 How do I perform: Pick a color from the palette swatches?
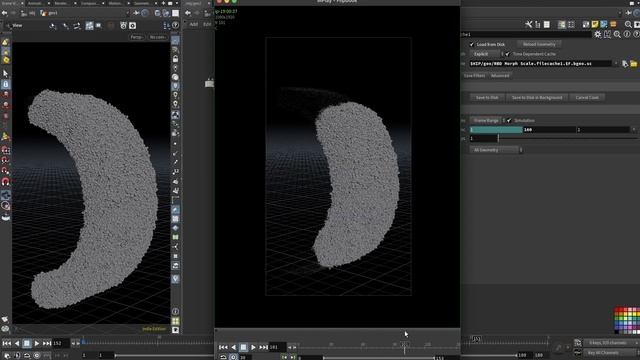(x=627, y=320)
